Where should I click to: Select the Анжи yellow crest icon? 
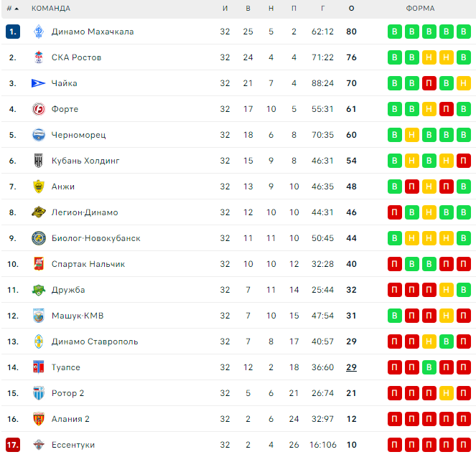pos(39,187)
